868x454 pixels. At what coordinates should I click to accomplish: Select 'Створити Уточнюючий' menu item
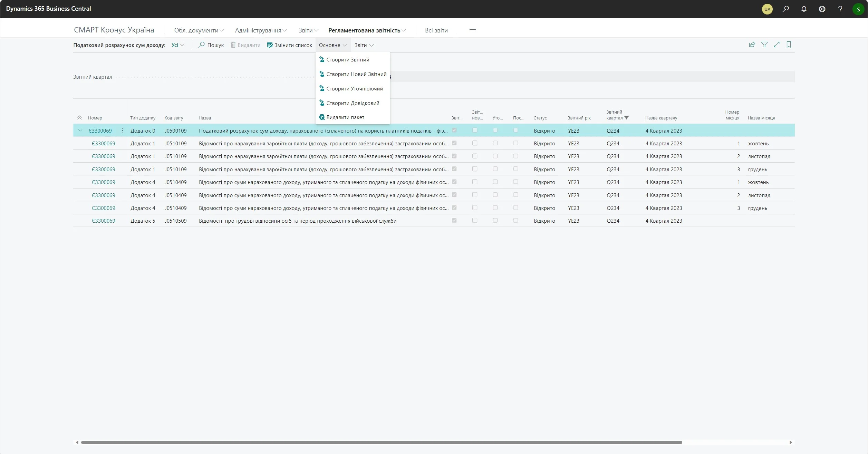pos(354,89)
